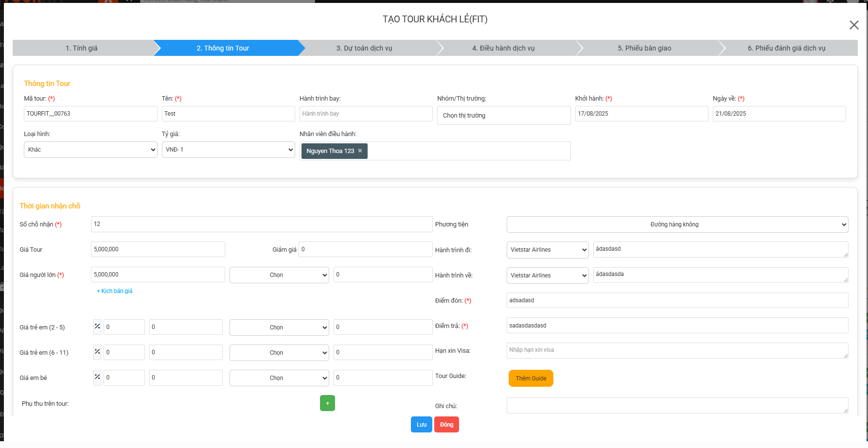The image size is (868, 448).
Task: Click the Thêm Guide button
Action: tap(531, 379)
